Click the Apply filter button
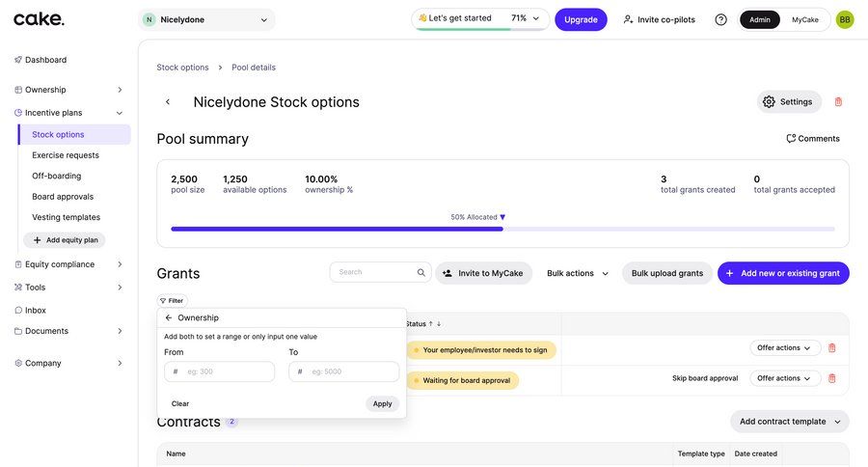Image resolution: width=868 pixels, height=467 pixels. point(382,404)
